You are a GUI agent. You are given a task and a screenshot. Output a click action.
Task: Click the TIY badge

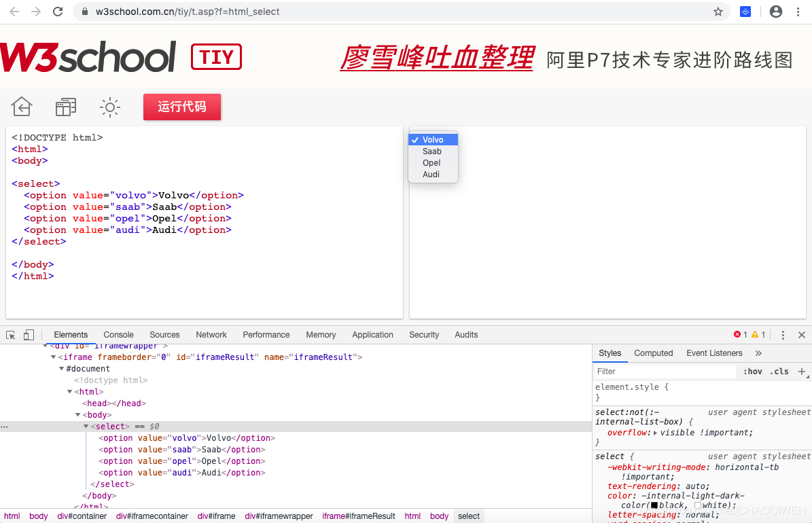(x=217, y=57)
